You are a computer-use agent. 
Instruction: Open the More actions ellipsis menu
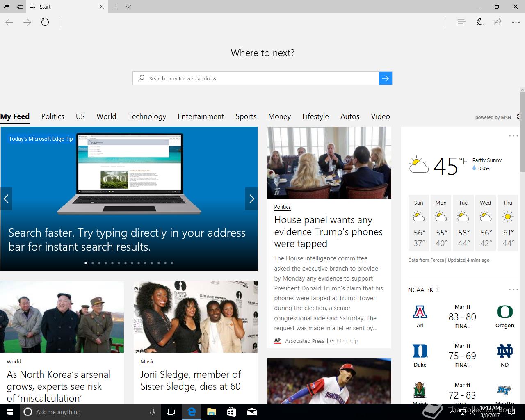(516, 22)
